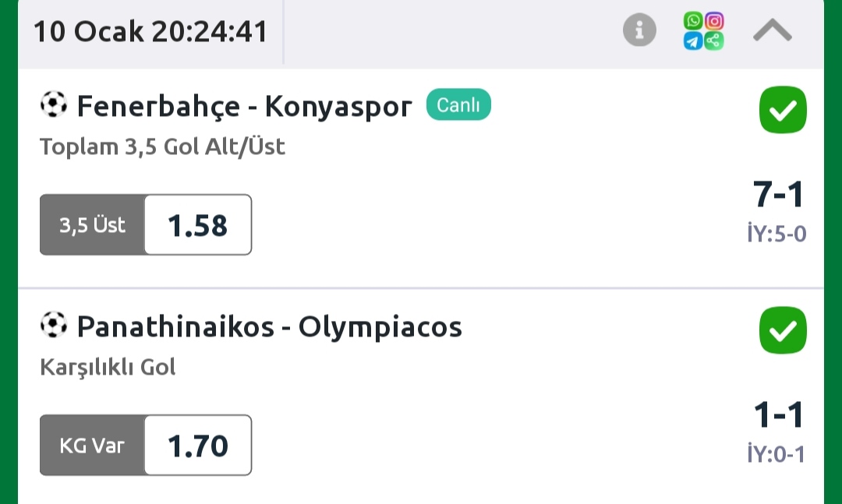Click the info icon in the header
Image resolution: width=842 pixels, height=504 pixels.
[x=640, y=31]
